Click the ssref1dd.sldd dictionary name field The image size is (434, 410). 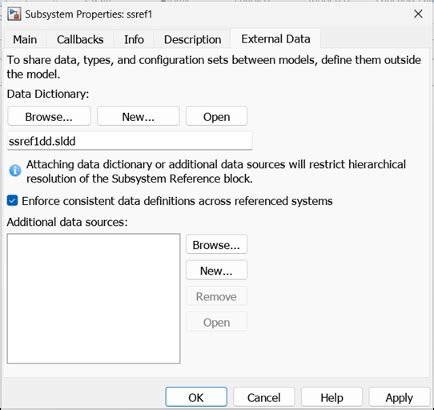click(x=130, y=141)
